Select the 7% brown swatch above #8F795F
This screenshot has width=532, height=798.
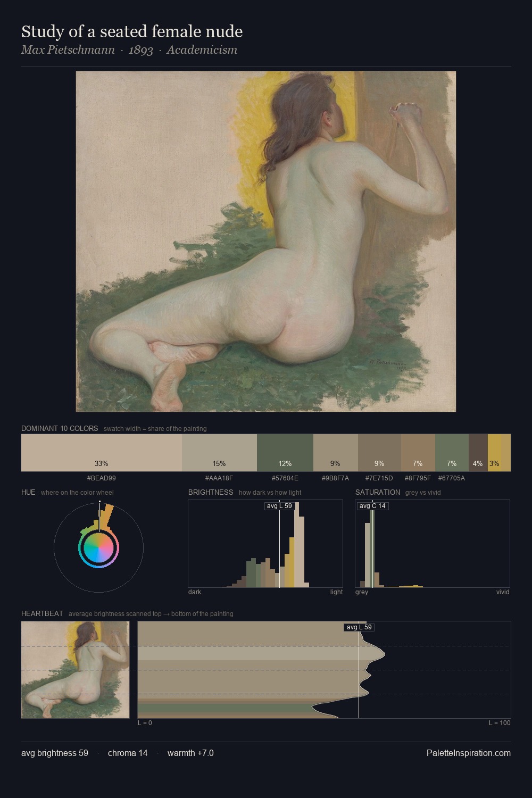(x=418, y=453)
